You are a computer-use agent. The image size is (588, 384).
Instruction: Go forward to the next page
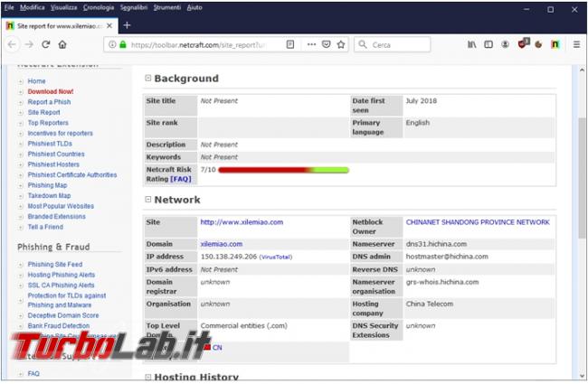(x=29, y=44)
